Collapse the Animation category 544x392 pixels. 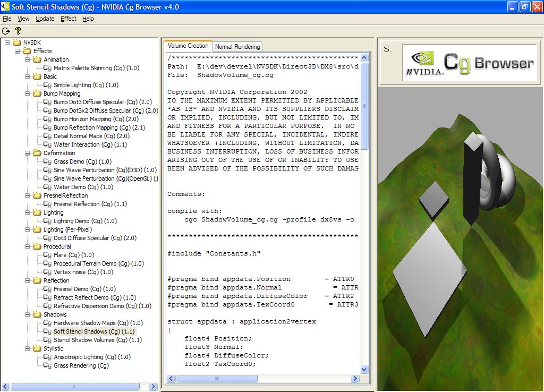28,59
